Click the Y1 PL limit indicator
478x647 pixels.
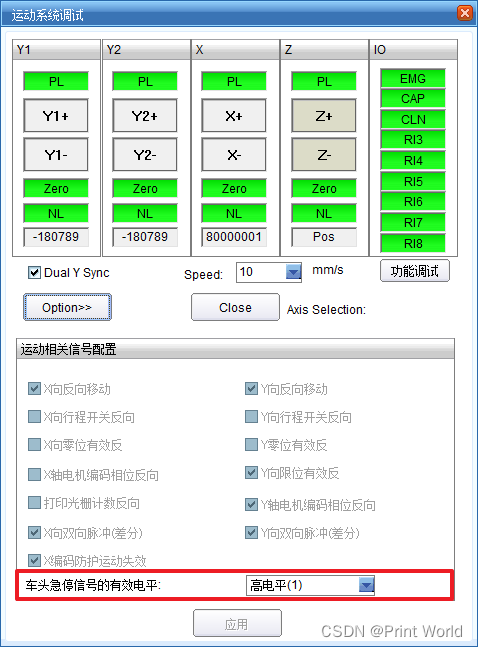[56, 81]
